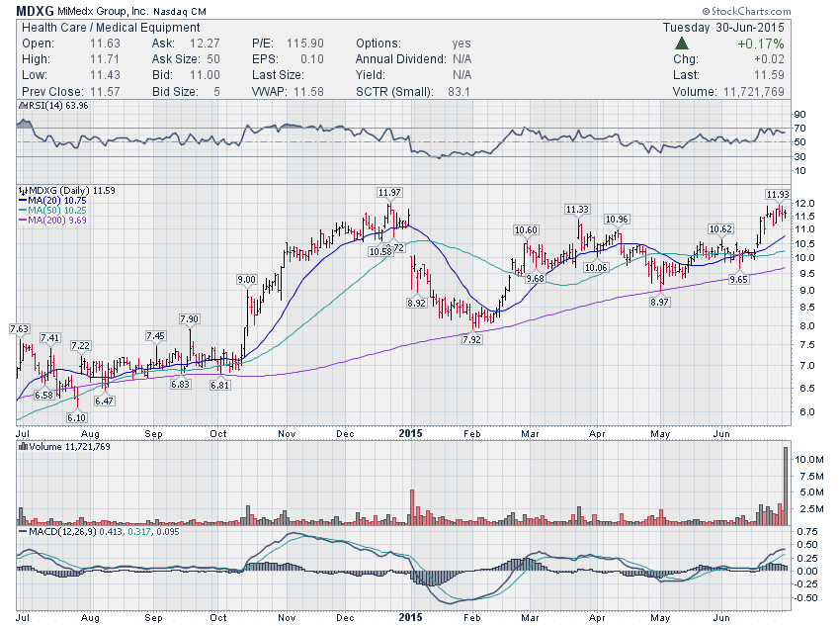Click the Chg value +0.02
The height and width of the screenshot is (626, 840).
point(769,59)
